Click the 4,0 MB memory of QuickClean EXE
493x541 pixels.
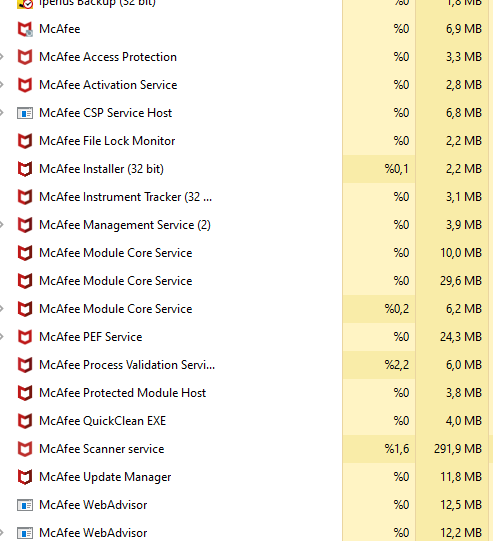point(464,421)
